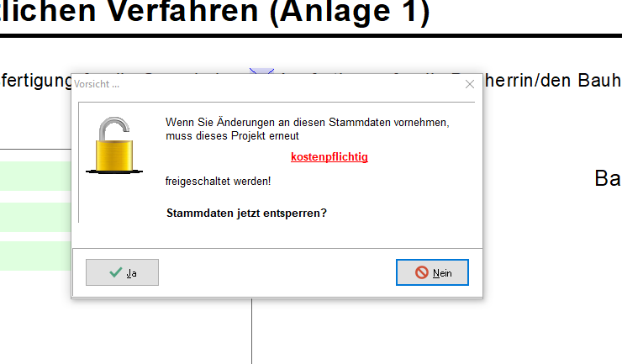
Task: Click the 'muss dieses Projekt erneut' line
Action: (232, 135)
